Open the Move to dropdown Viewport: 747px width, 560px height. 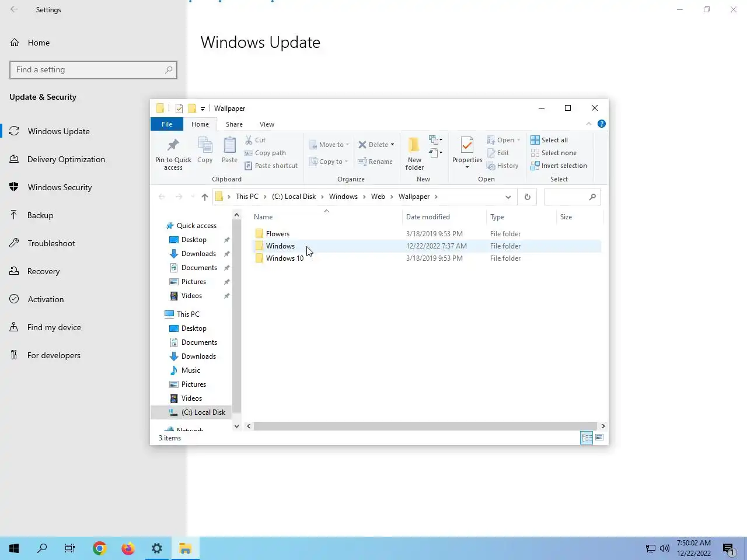(x=329, y=145)
